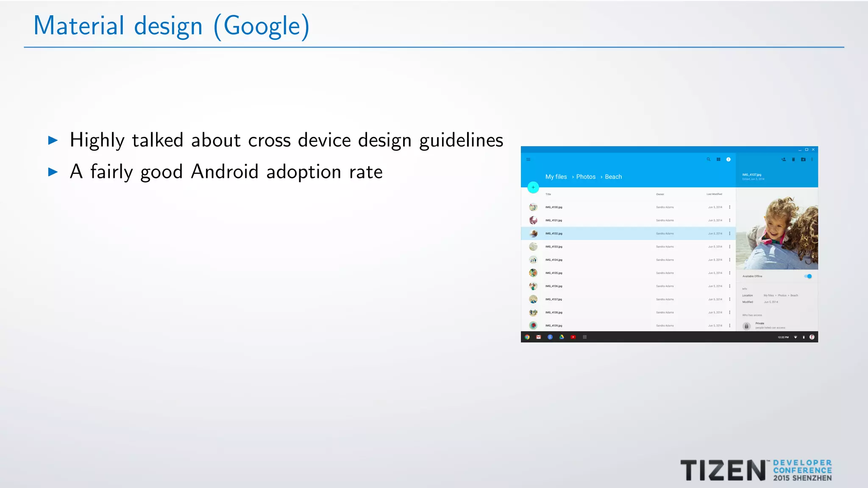Select file IMG_4131.jpg

pyautogui.click(x=628, y=220)
